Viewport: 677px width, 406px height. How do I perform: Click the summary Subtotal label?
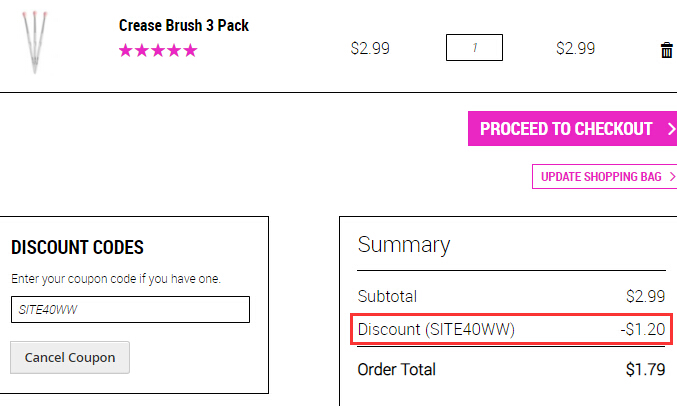click(x=387, y=296)
